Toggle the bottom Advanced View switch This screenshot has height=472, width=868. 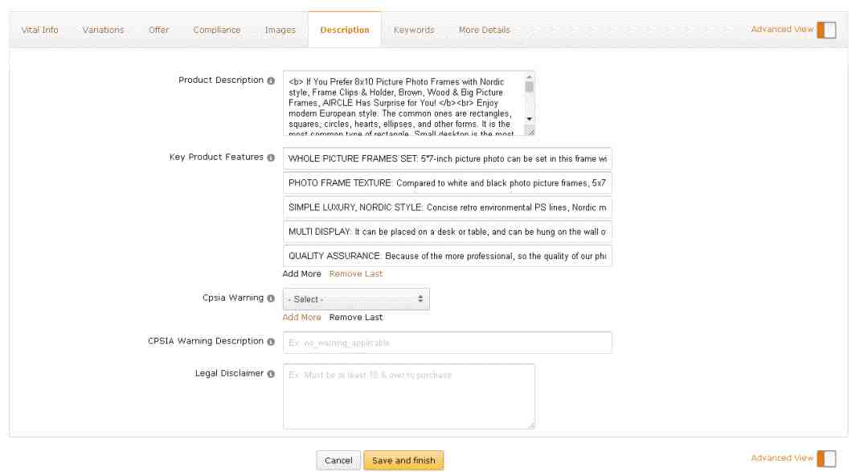[826, 458]
